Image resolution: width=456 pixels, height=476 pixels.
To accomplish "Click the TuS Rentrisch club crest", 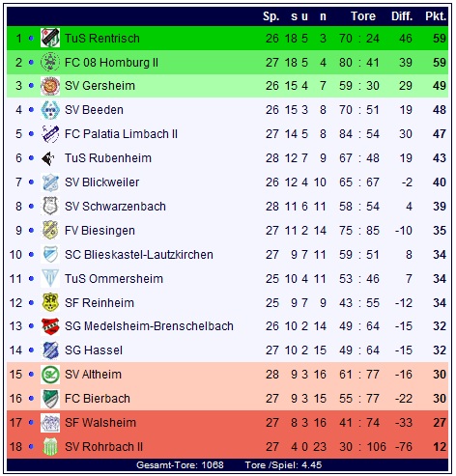I will (x=50, y=38).
